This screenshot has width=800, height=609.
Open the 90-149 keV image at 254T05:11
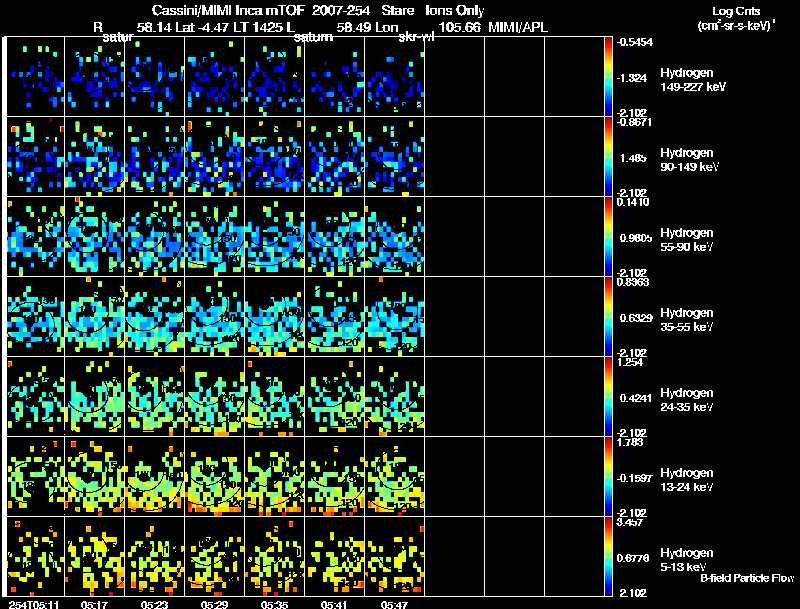35,156
